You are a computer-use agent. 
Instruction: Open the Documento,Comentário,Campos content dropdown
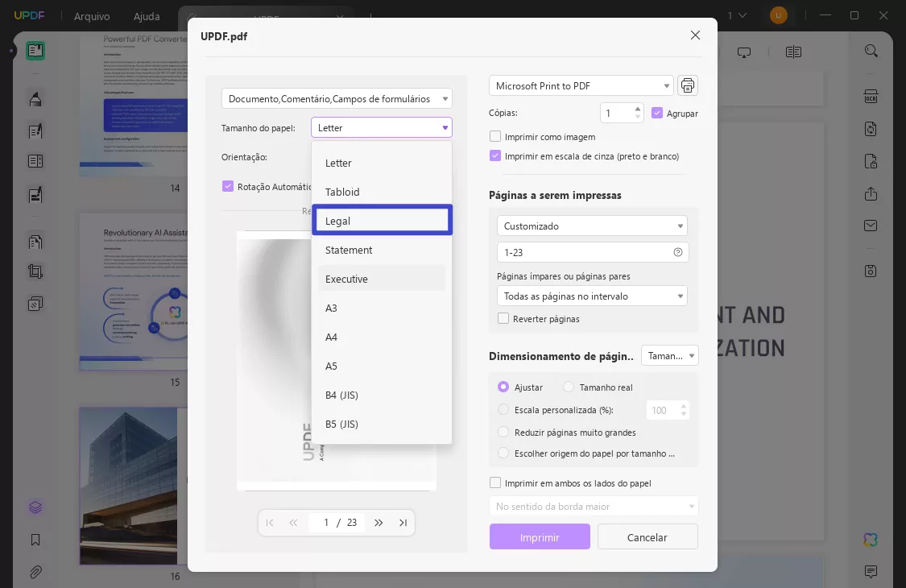point(337,99)
